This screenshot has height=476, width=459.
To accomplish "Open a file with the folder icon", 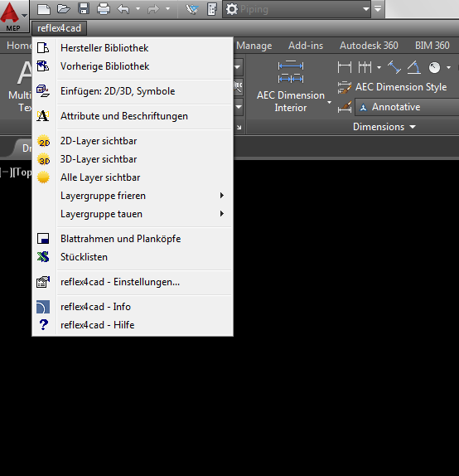I will [x=64, y=9].
